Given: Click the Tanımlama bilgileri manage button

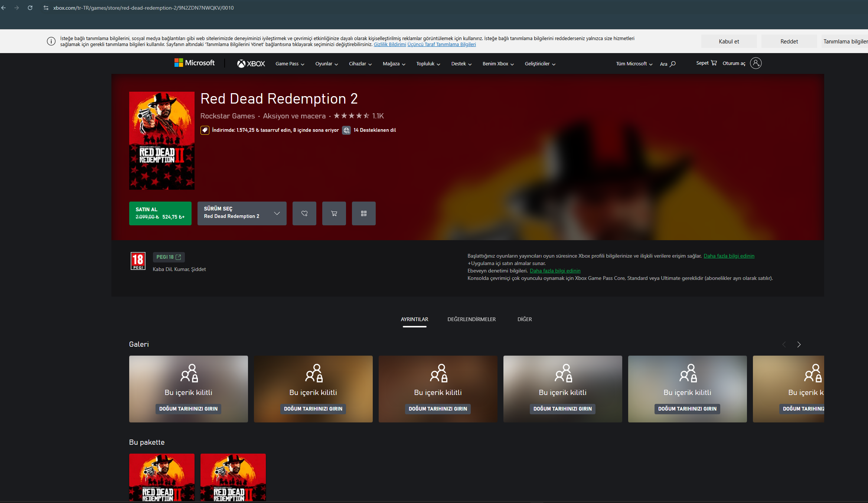Looking at the screenshot, I should (844, 42).
